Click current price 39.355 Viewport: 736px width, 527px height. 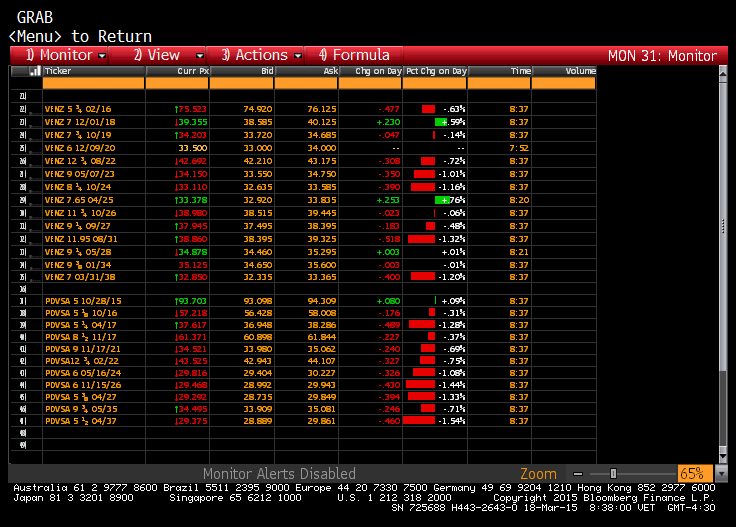pos(191,122)
